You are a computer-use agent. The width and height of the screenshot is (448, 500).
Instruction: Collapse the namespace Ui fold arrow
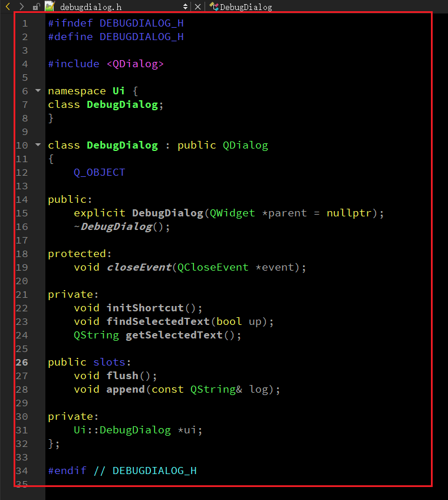point(38,91)
